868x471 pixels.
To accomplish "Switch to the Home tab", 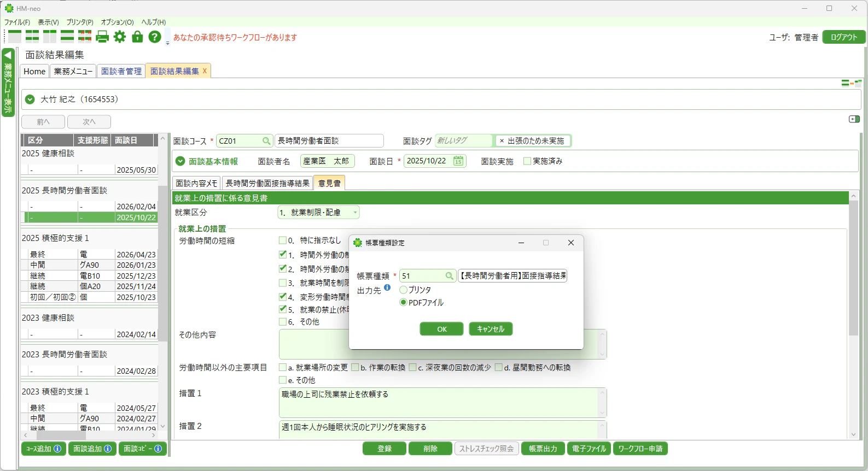I will coord(34,72).
